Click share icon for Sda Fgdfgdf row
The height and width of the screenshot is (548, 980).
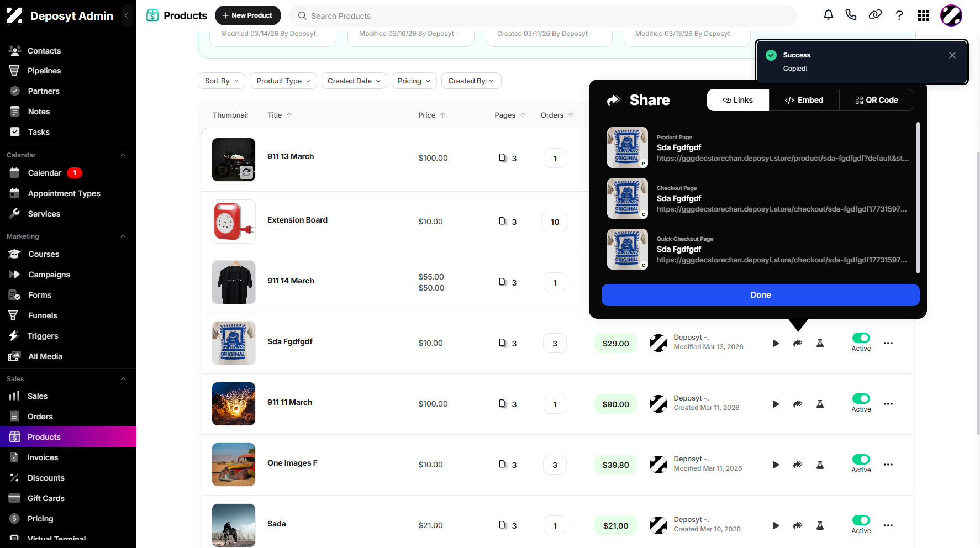pos(798,343)
